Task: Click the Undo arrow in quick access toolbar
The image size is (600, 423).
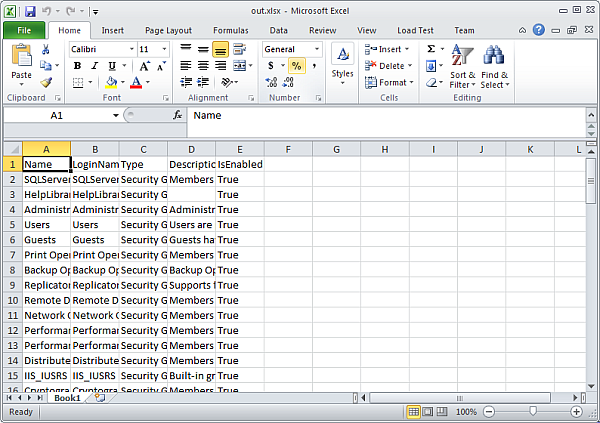Action: [47, 11]
